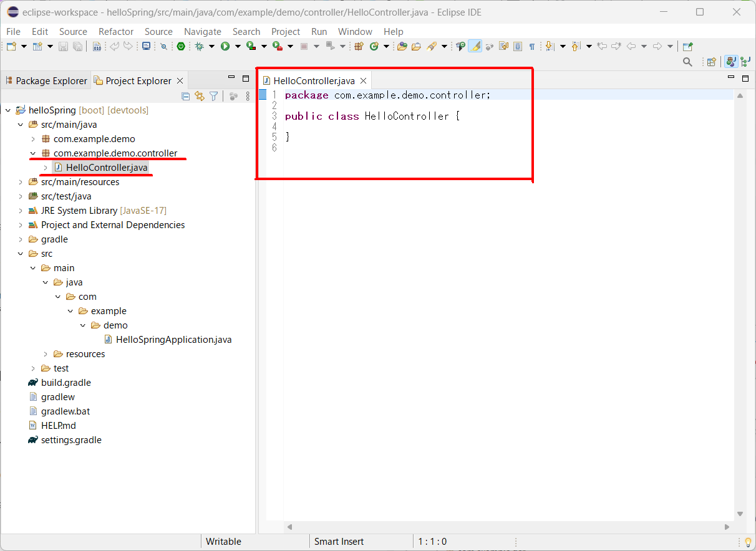Toggle Show Whitespace Characters
Screen dimensions: 756x551
[x=532, y=46]
